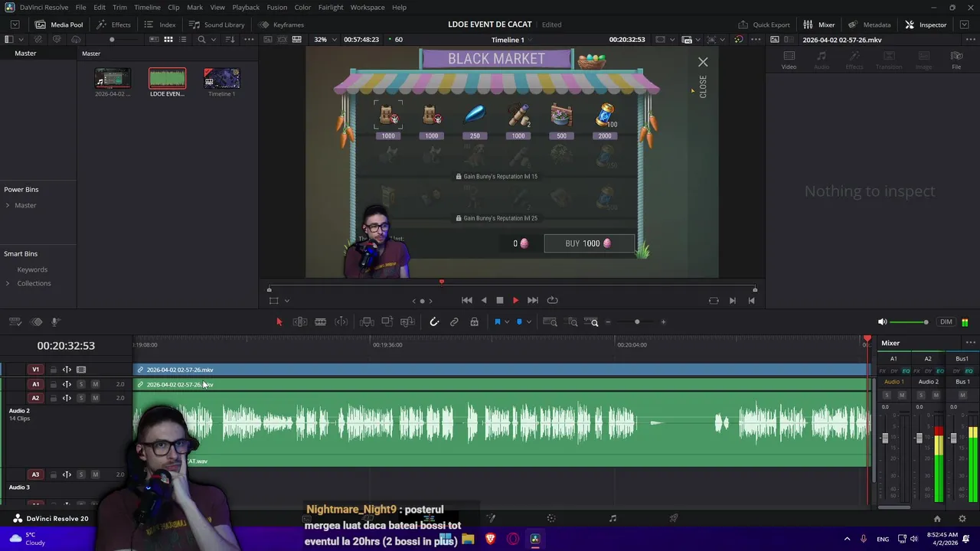This screenshot has height=551, width=980.
Task: Open the Brave browser taskbar icon
Action: click(491, 539)
